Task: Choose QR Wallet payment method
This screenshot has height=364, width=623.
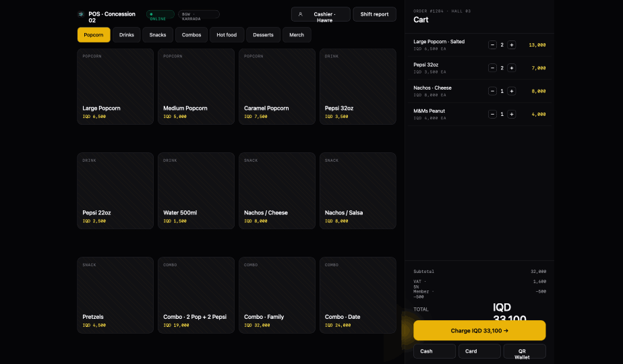Action: pyautogui.click(x=525, y=351)
